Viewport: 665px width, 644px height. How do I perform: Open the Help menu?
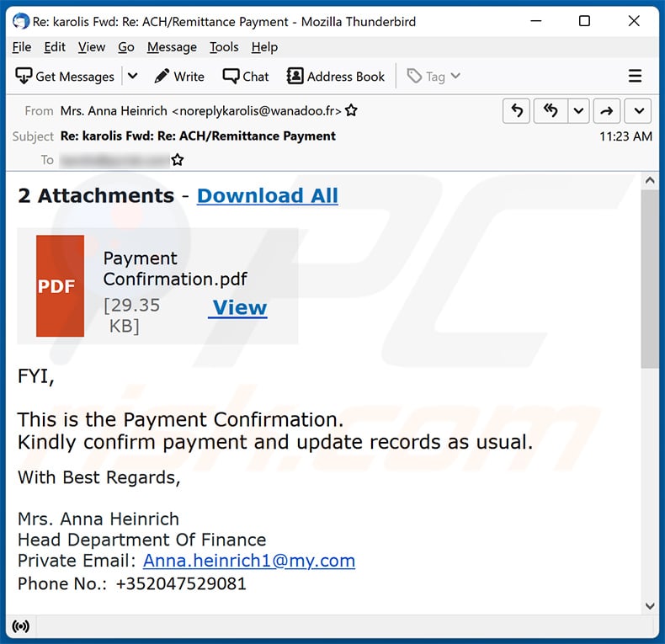pyautogui.click(x=264, y=47)
